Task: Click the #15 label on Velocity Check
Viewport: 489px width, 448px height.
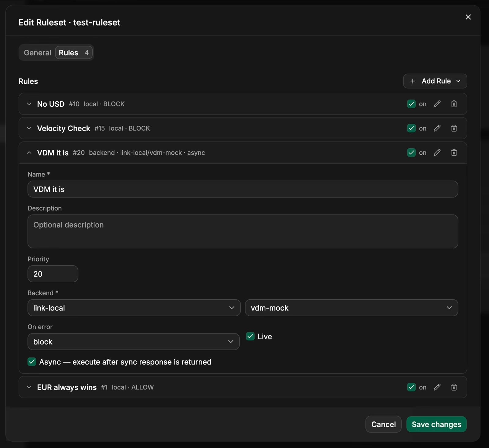Action: coord(100,128)
